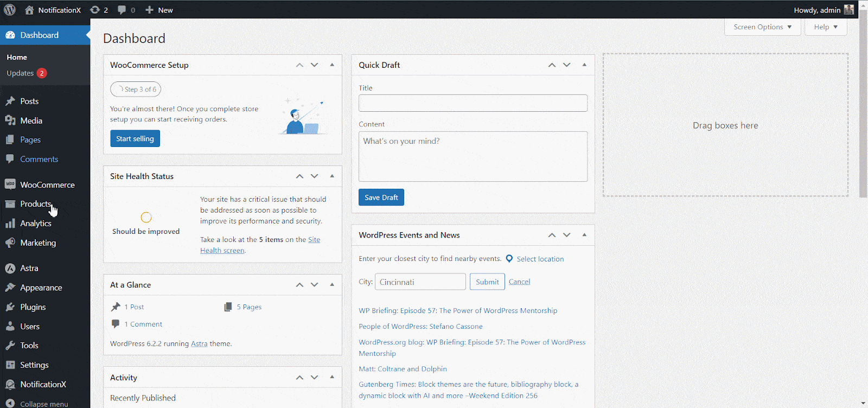Cancel the city location entry
The height and width of the screenshot is (408, 868).
(x=519, y=282)
